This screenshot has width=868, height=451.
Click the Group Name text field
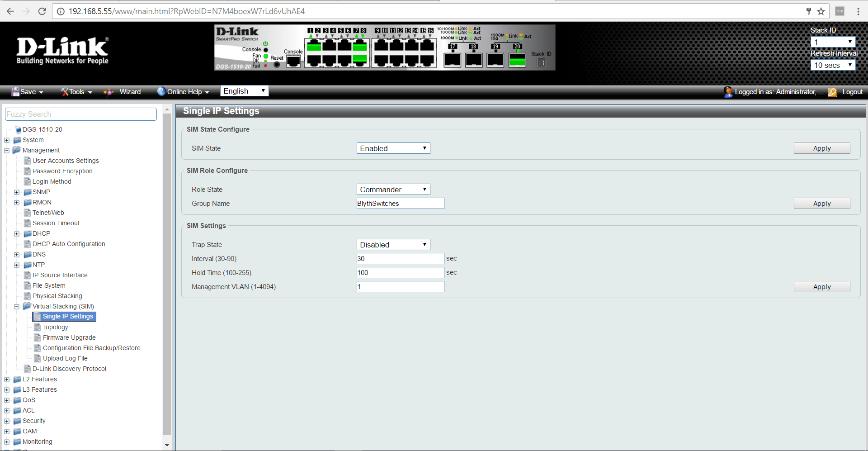(400, 204)
